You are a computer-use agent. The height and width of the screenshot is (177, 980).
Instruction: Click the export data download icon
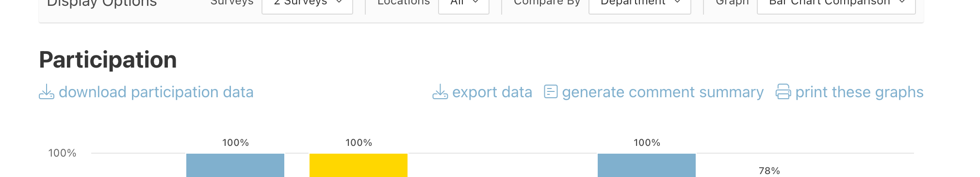coord(440,92)
